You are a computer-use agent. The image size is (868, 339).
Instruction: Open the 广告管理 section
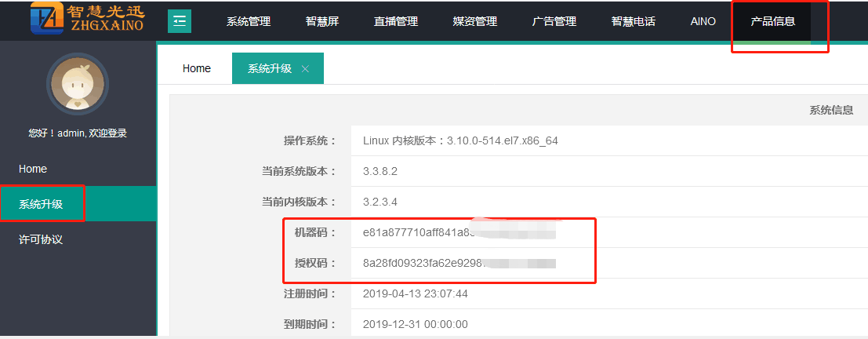(554, 21)
